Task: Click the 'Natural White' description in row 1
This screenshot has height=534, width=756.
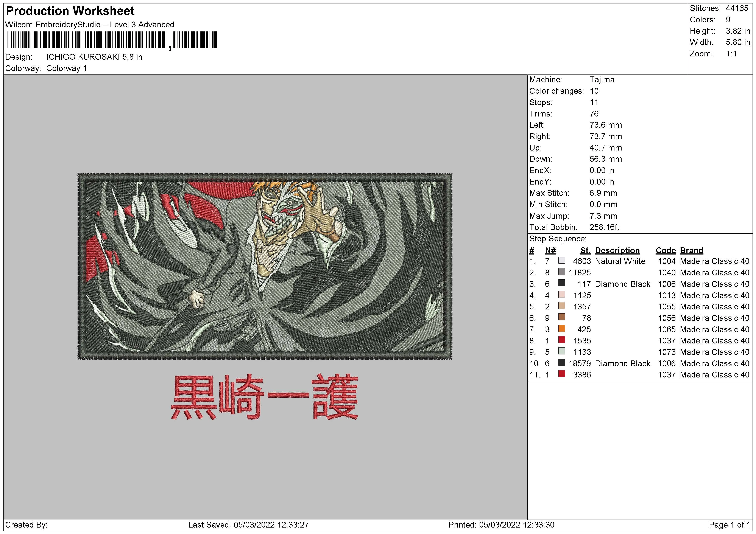Action: tap(620, 261)
